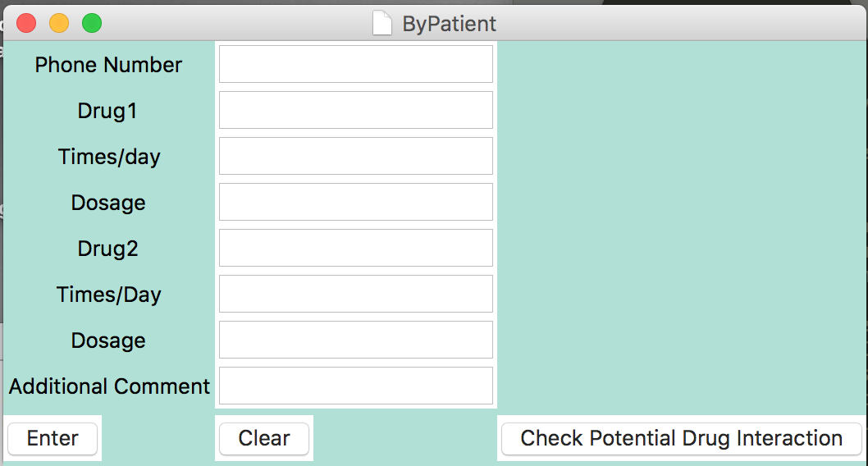The height and width of the screenshot is (466, 868).
Task: Click the Drug1 label
Action: [x=107, y=111]
